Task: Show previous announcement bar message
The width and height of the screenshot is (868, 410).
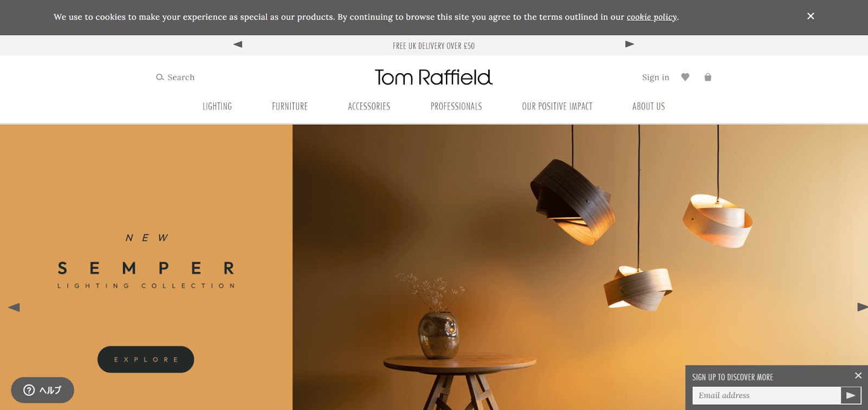Action: (x=238, y=44)
